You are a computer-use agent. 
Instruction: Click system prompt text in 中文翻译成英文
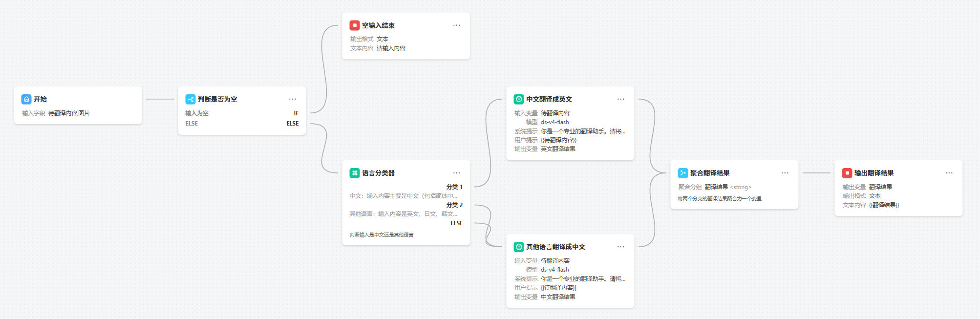click(x=583, y=131)
